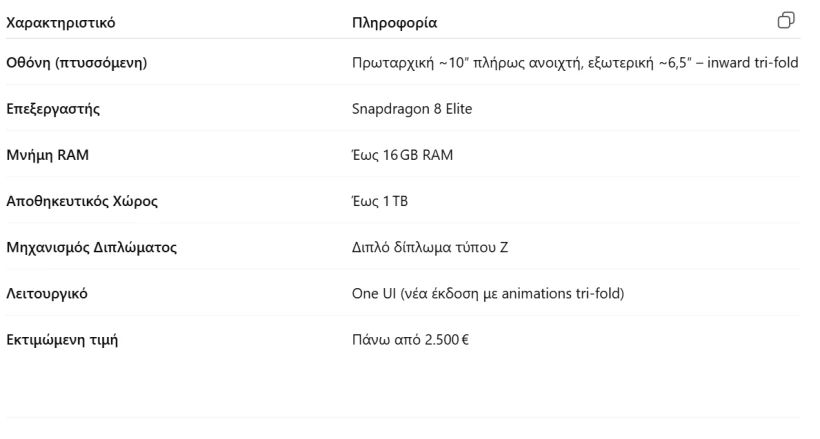Screen dimensions: 820x439
Task: Select the Επεξεργαστής row label
Action: [53, 109]
